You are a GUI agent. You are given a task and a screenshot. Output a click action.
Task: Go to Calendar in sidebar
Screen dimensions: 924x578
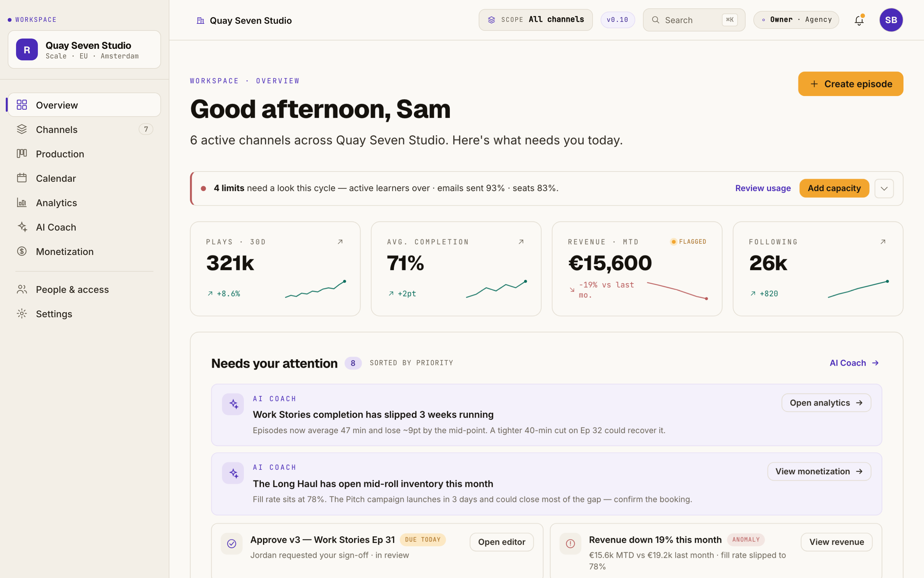(84, 178)
